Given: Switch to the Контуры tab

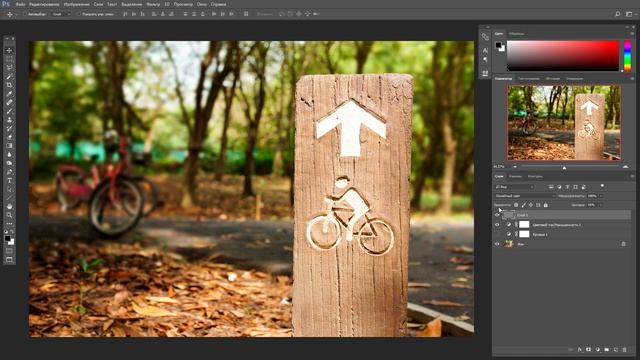Looking at the screenshot, I should click(535, 176).
